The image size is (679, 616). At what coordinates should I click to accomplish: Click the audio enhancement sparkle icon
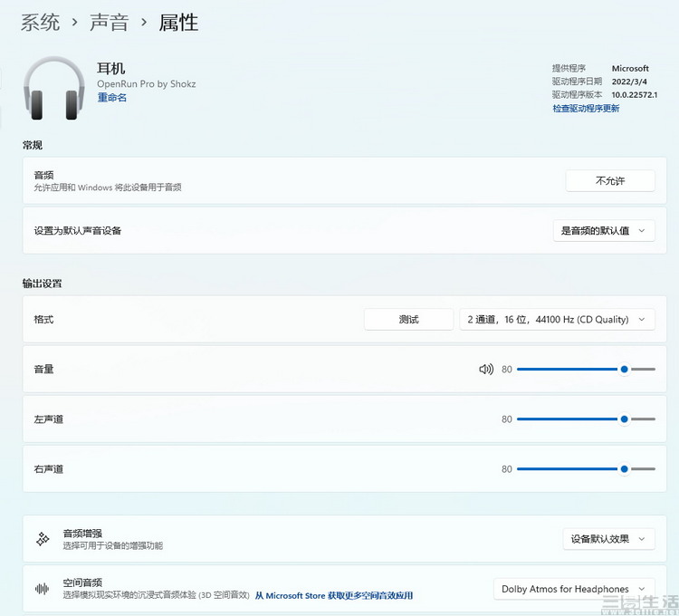(x=43, y=539)
